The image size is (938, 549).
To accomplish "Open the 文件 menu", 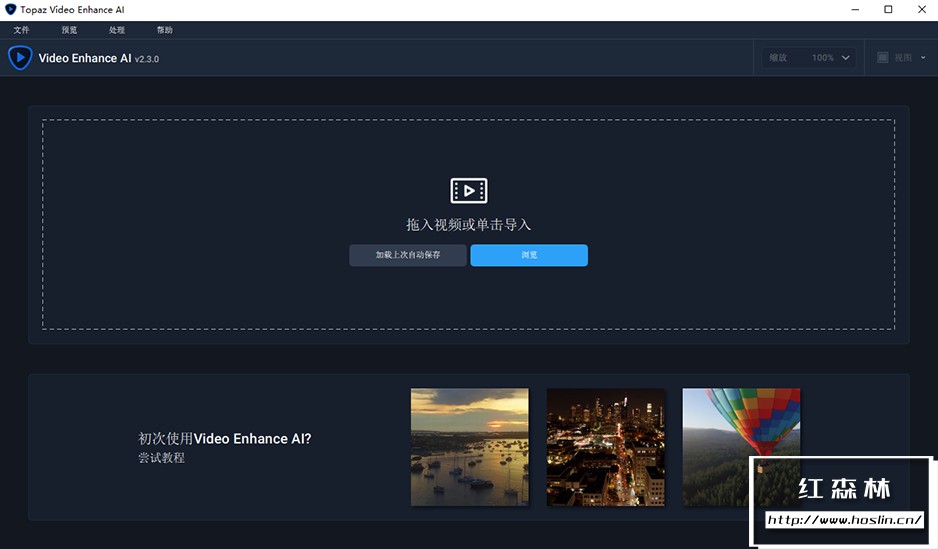I will pyautogui.click(x=22, y=30).
